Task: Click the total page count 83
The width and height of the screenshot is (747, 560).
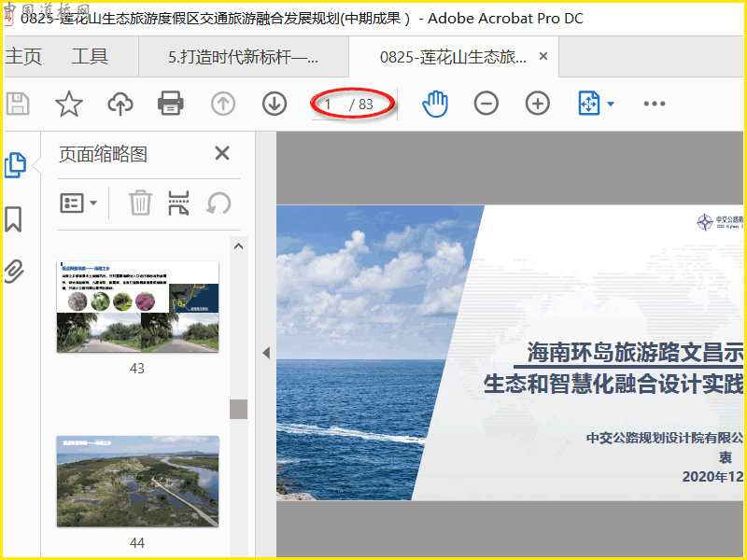Action: tap(366, 105)
